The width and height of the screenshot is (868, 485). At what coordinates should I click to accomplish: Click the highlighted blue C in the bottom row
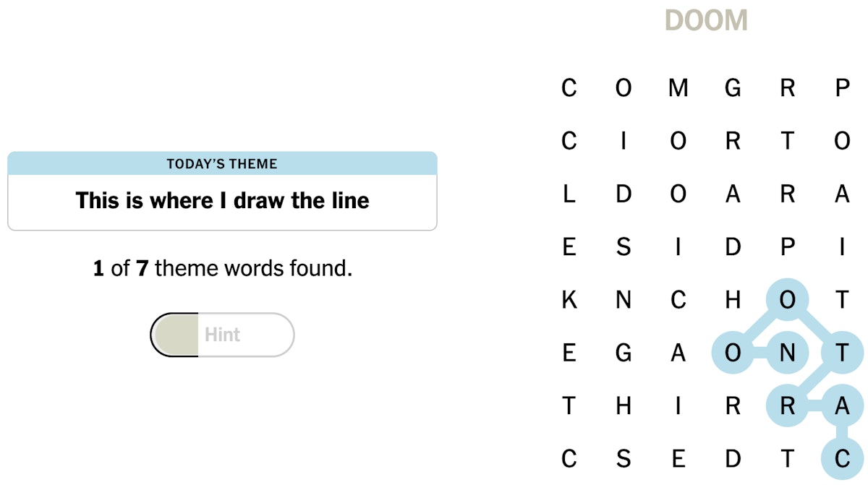coord(842,458)
